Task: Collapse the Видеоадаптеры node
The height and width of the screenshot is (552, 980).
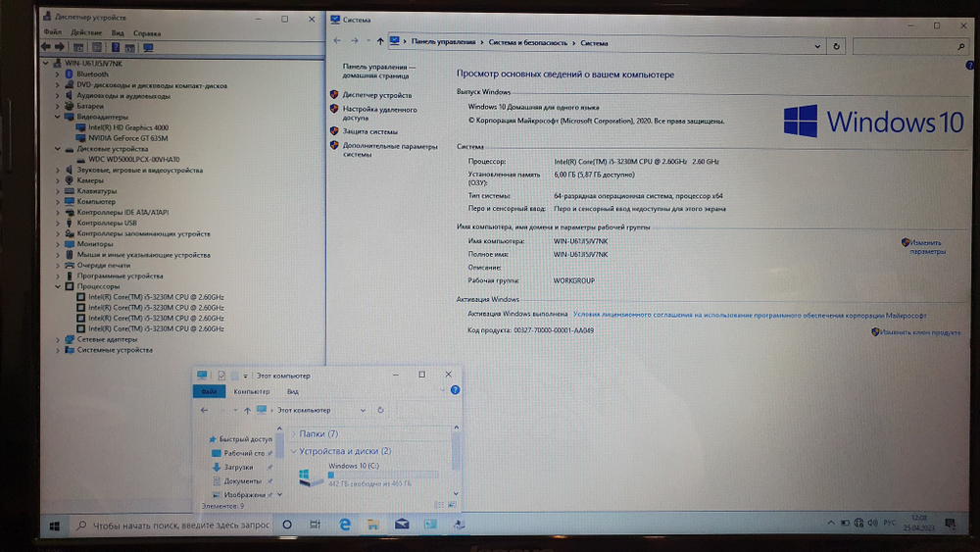Action: click(x=58, y=117)
